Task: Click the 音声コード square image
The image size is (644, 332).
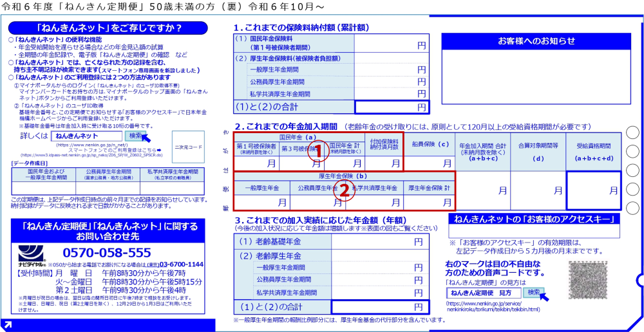Action: (587, 279)
